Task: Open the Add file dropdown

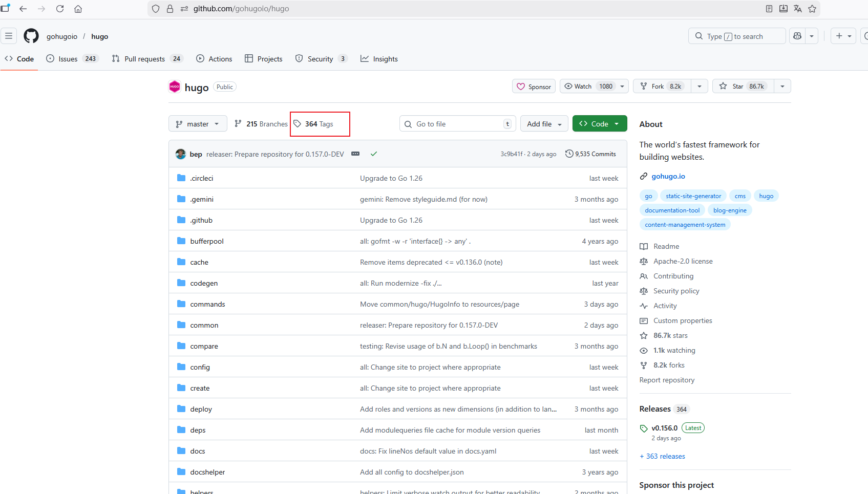Action: click(x=544, y=124)
